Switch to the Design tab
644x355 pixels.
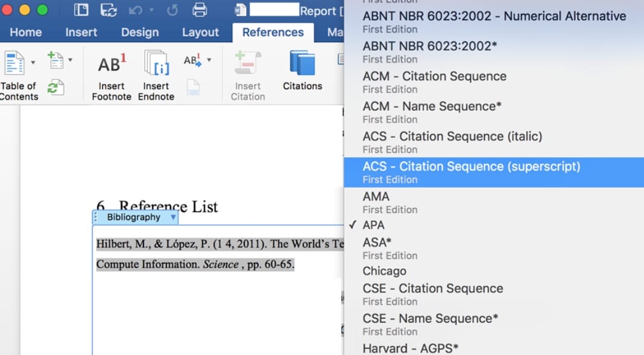click(140, 32)
